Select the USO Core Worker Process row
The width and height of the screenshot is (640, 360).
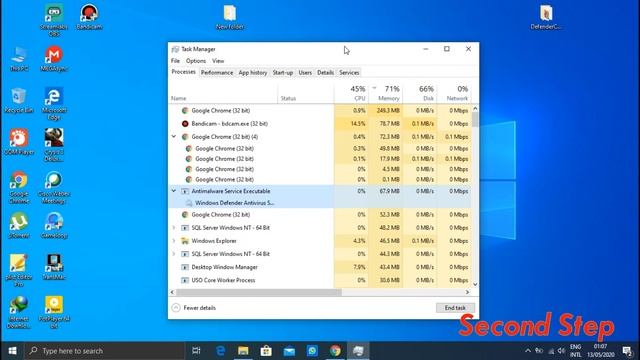tap(320, 280)
